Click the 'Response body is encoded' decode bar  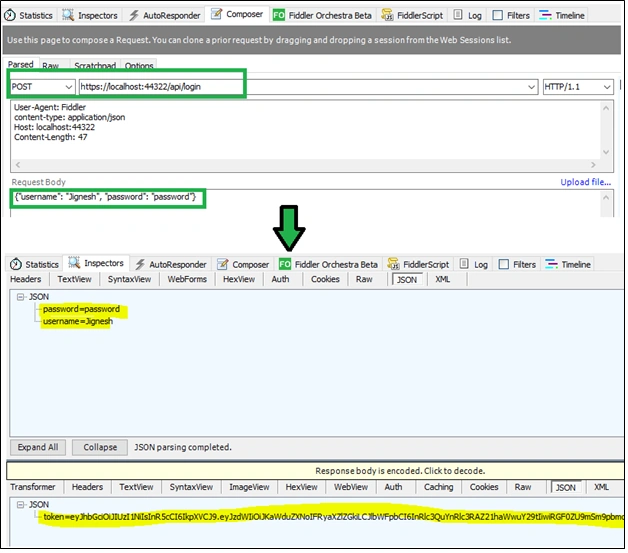coord(315,471)
